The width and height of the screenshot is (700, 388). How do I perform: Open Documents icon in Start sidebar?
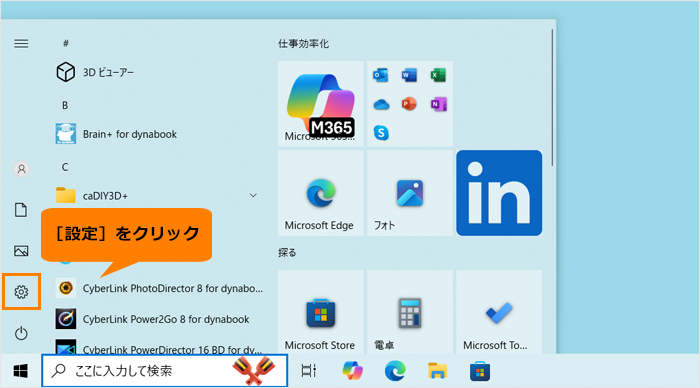click(21, 210)
